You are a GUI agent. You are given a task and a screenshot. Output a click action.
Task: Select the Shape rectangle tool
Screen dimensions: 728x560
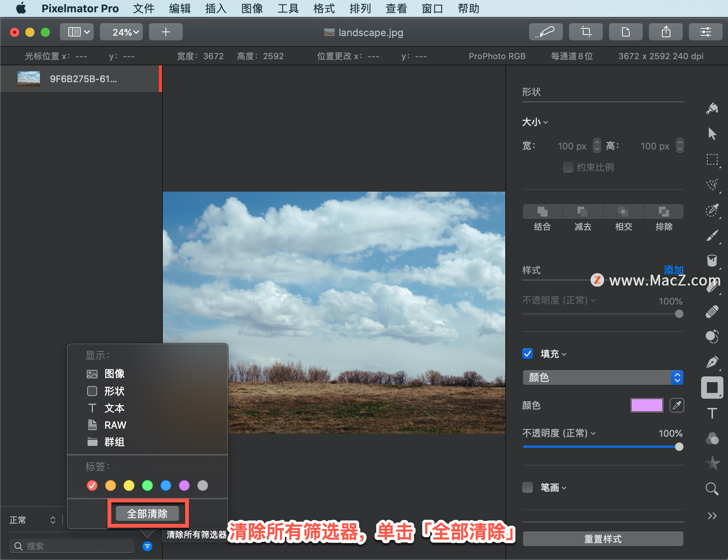pos(712,388)
